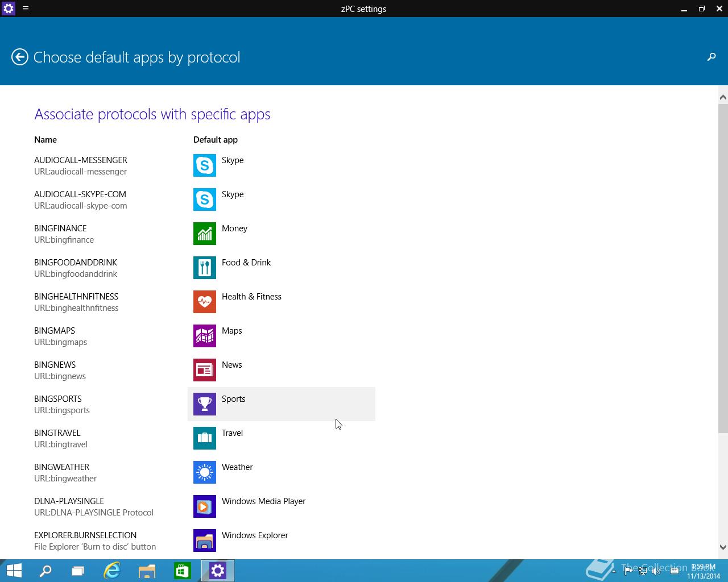Click the Money app icon
This screenshot has height=582, width=728.
pos(205,234)
